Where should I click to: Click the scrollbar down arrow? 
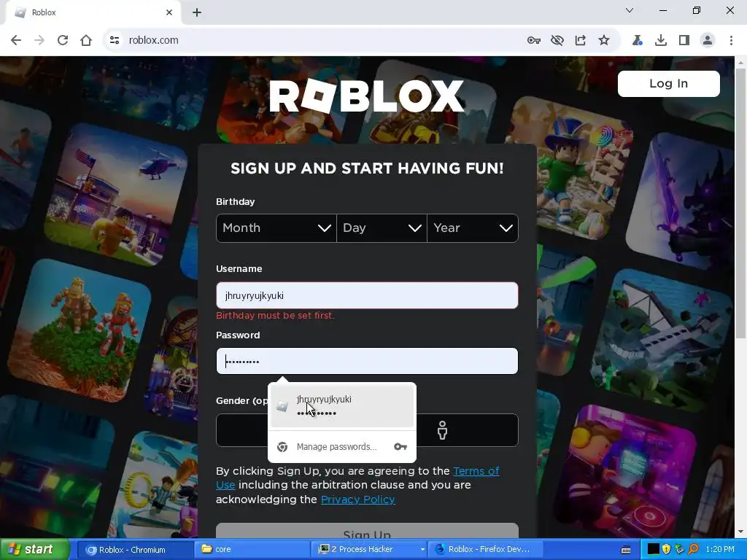[741, 532]
